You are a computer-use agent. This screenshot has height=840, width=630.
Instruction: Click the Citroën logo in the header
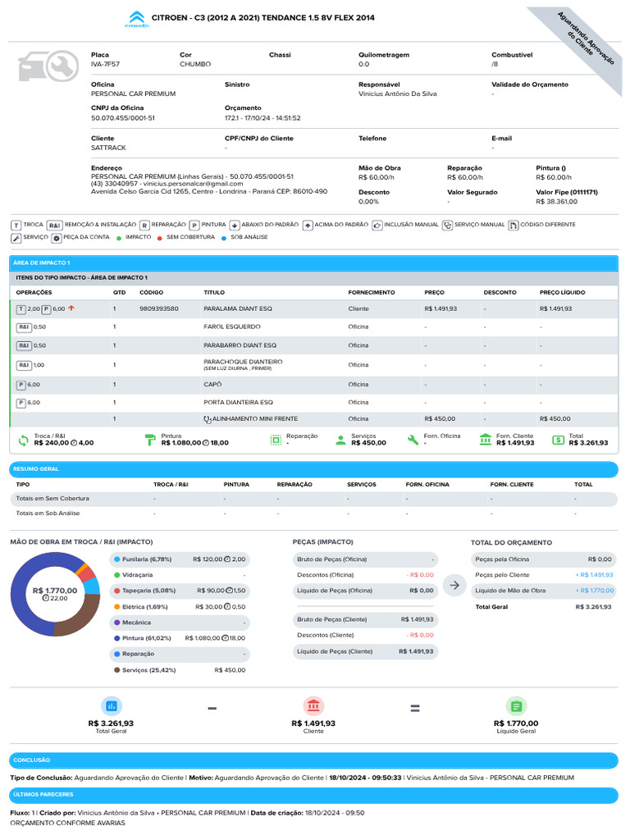coord(136,19)
